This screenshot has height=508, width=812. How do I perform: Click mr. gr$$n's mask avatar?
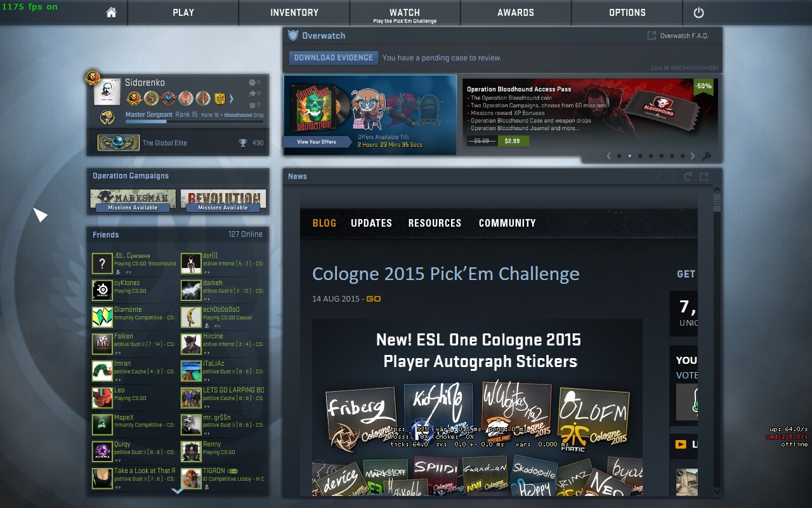click(x=191, y=424)
